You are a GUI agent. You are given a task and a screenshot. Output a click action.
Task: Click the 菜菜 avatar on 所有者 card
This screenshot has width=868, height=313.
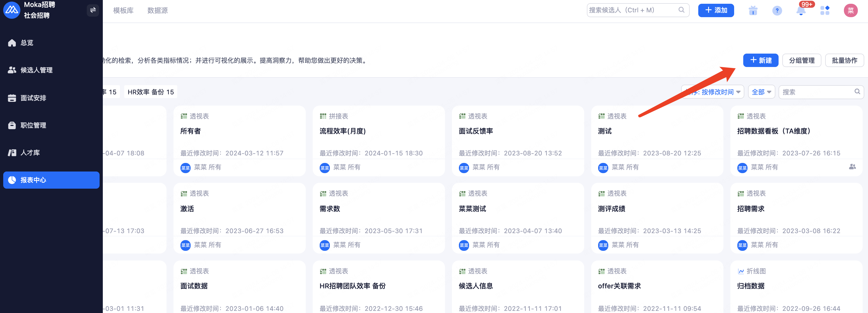(x=185, y=168)
